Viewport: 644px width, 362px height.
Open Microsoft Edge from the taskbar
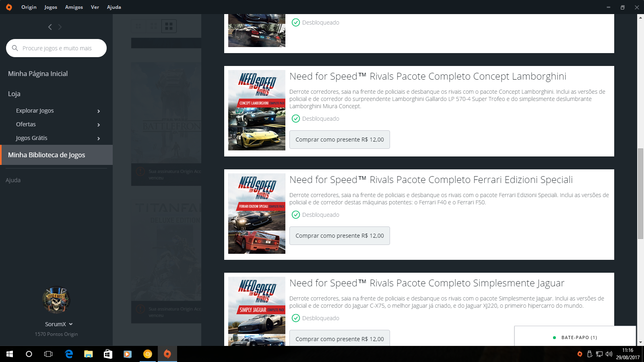click(69, 354)
